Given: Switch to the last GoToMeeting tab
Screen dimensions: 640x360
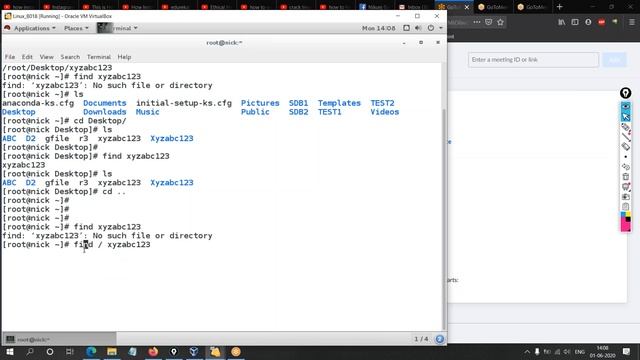Looking at the screenshot, I should (532, 7).
